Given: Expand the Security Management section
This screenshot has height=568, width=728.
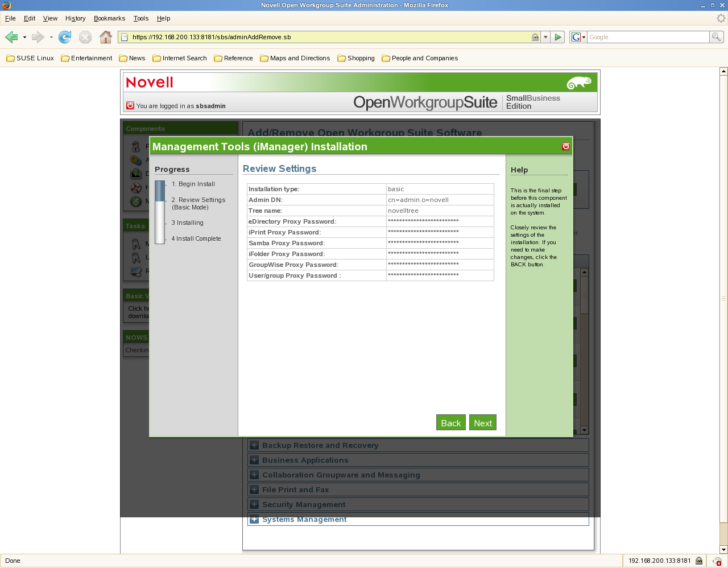Looking at the screenshot, I should click(x=254, y=504).
